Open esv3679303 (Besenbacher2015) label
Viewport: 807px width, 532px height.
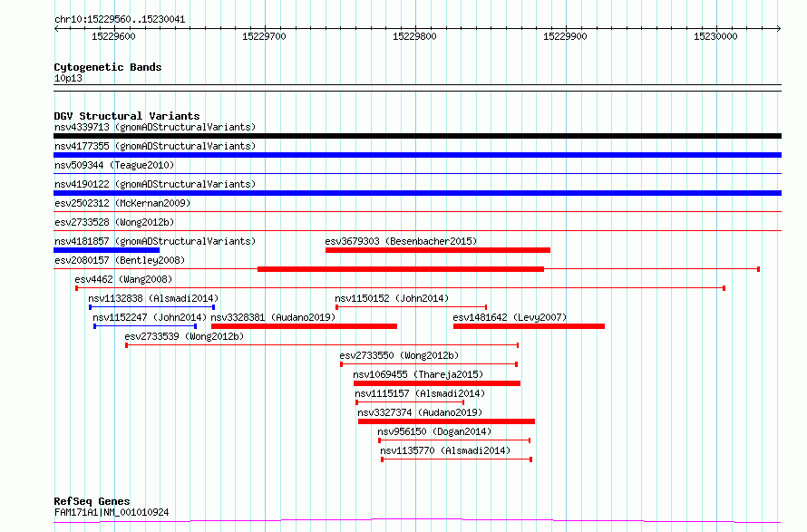pos(401,241)
